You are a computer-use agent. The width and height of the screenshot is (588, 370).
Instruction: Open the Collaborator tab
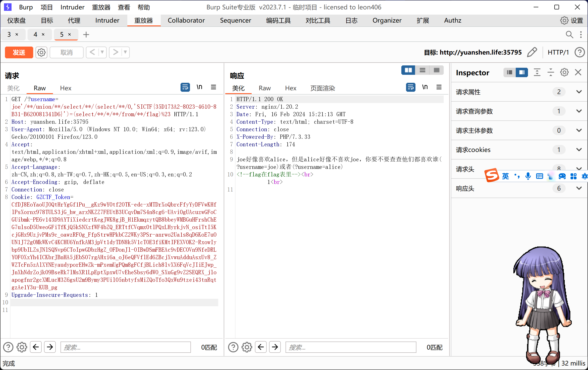click(186, 20)
